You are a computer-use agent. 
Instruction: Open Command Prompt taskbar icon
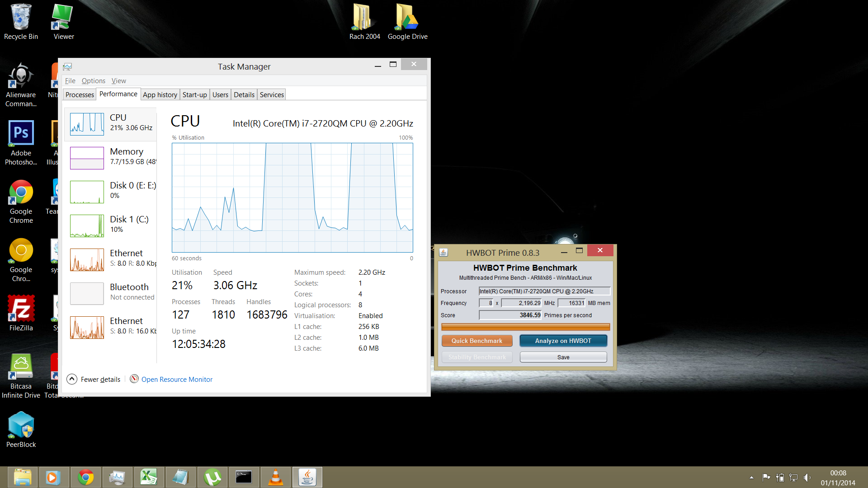coord(244,477)
